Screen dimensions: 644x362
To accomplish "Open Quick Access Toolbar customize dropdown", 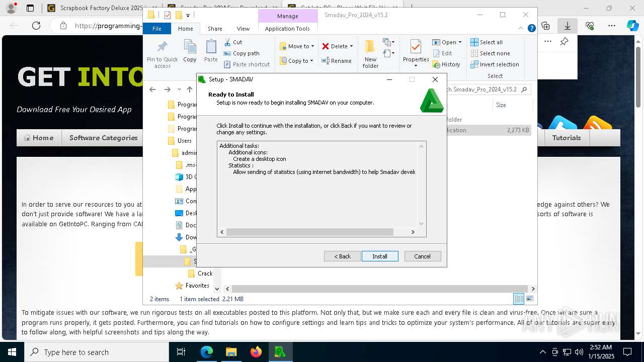I will coord(188,16).
